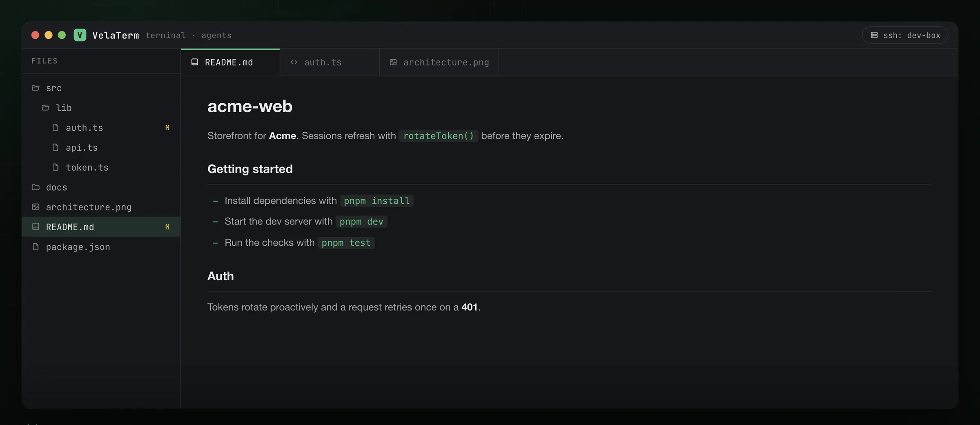Click the rotateToken() inline code
The width and height of the screenshot is (980, 425).
coord(439,136)
